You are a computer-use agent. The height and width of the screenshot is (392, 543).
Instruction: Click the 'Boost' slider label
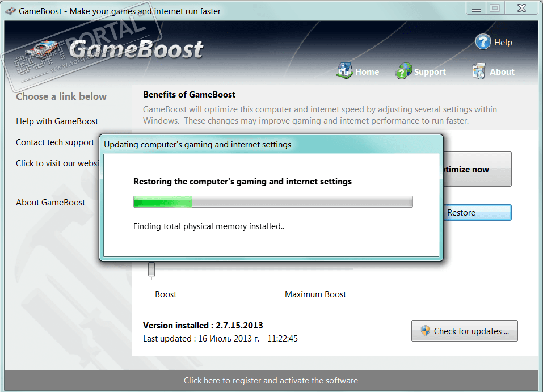click(166, 294)
